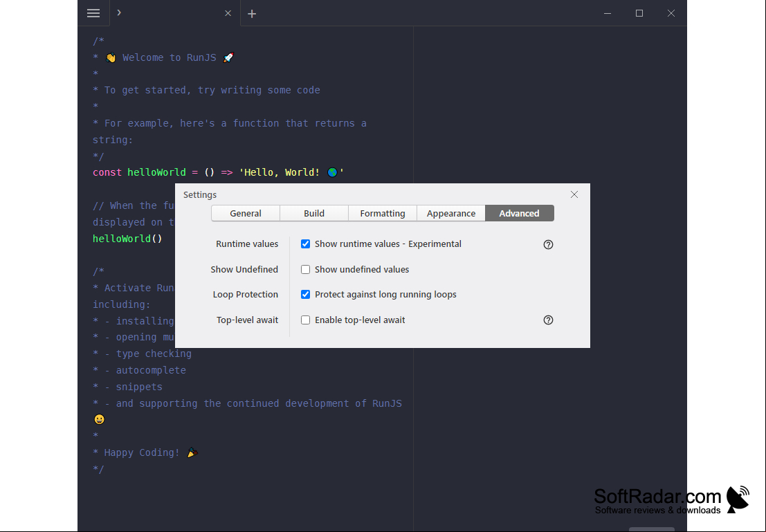This screenshot has width=766, height=532.
Task: Switch to the General settings tab
Action: [246, 213]
